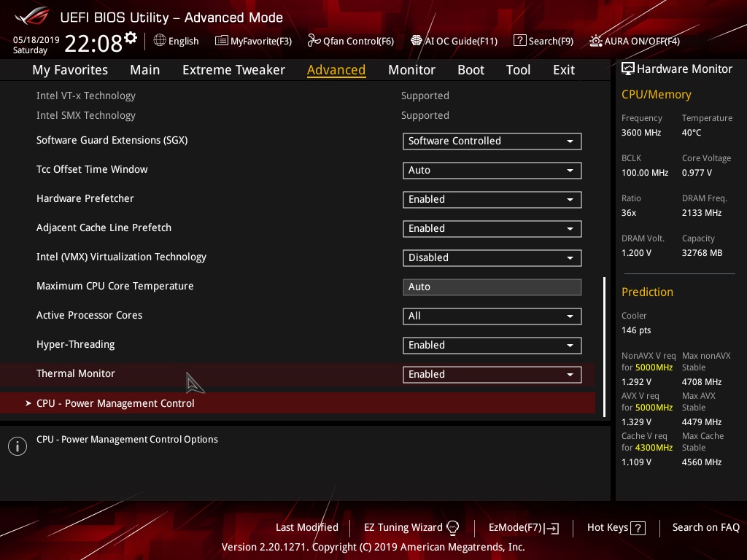Open Active Processor Cores dropdown
This screenshot has width=747, height=560.
point(492,316)
